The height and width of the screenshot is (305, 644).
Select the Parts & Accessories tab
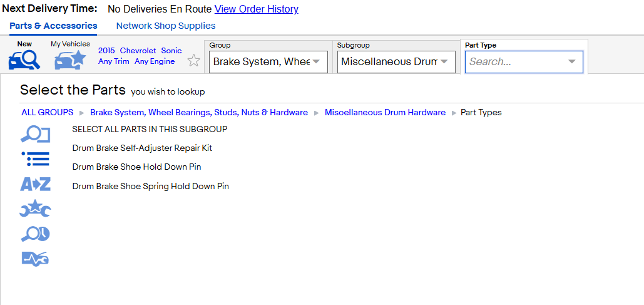(53, 26)
